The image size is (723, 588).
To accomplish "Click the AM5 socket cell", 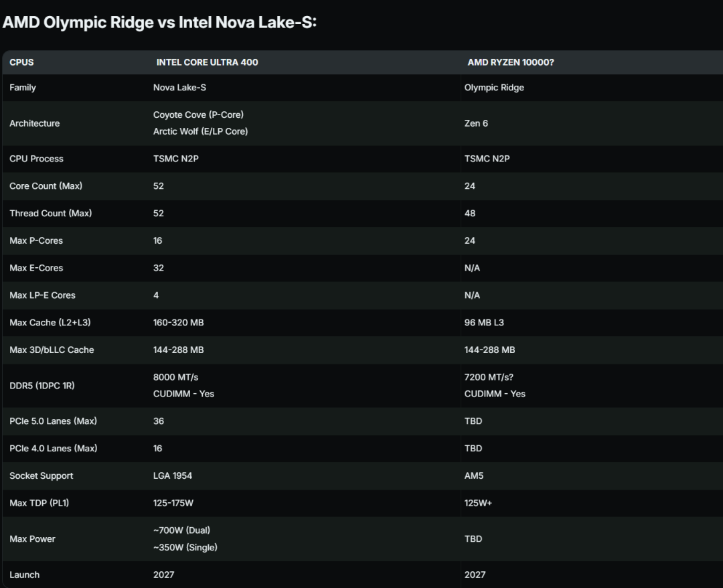I will 474,475.
